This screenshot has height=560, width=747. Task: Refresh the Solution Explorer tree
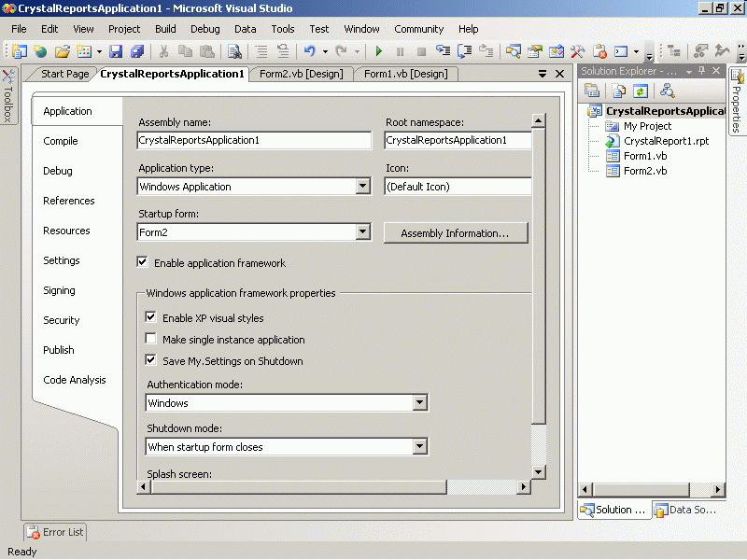click(641, 91)
